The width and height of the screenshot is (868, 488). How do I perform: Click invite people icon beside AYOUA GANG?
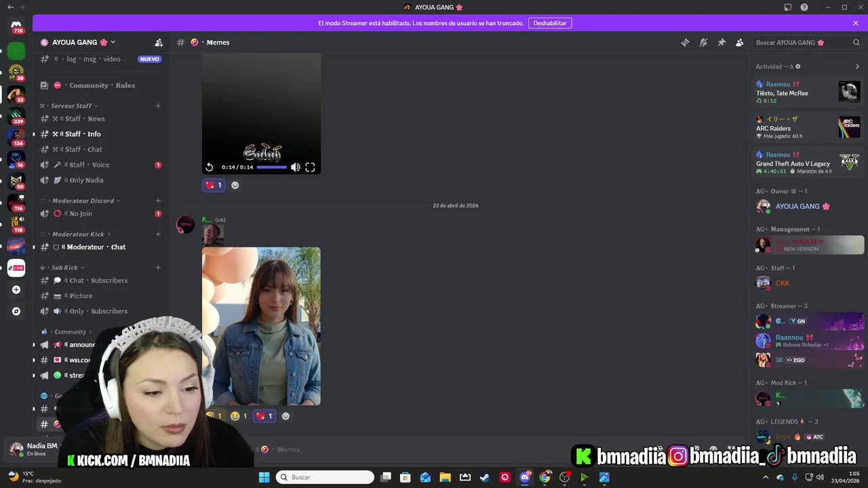tap(159, 42)
